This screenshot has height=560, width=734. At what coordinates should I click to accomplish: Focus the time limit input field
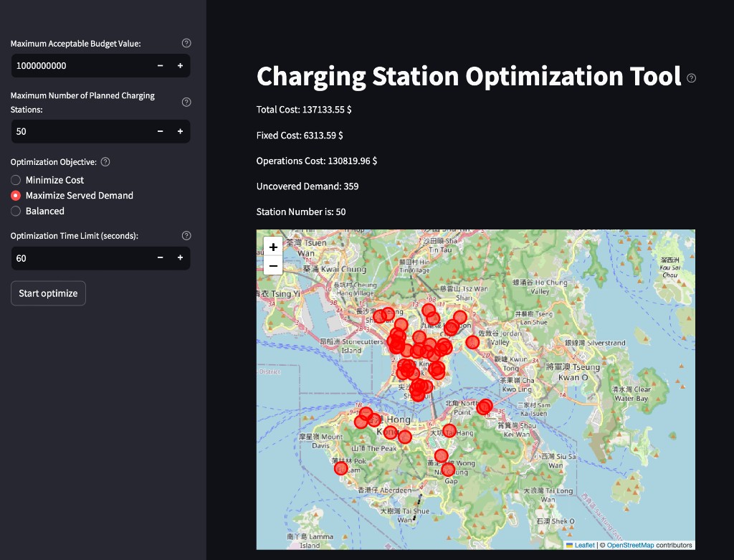coord(80,258)
